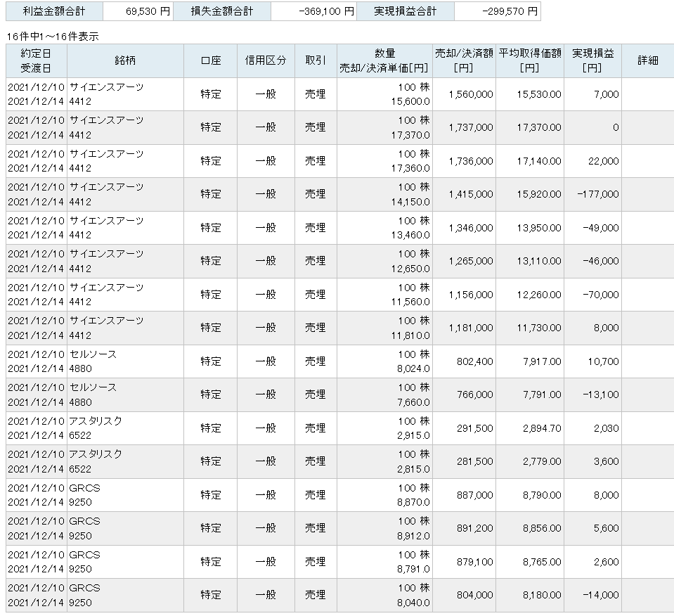
Task: Click the 3,600 realized profit cell
Action: coord(592,461)
